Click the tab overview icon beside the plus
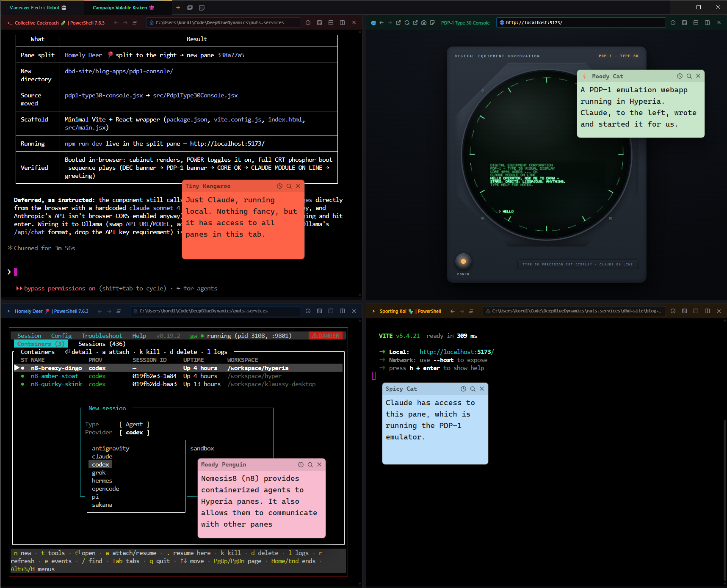Image resolution: width=727 pixels, height=588 pixels. tap(190, 8)
